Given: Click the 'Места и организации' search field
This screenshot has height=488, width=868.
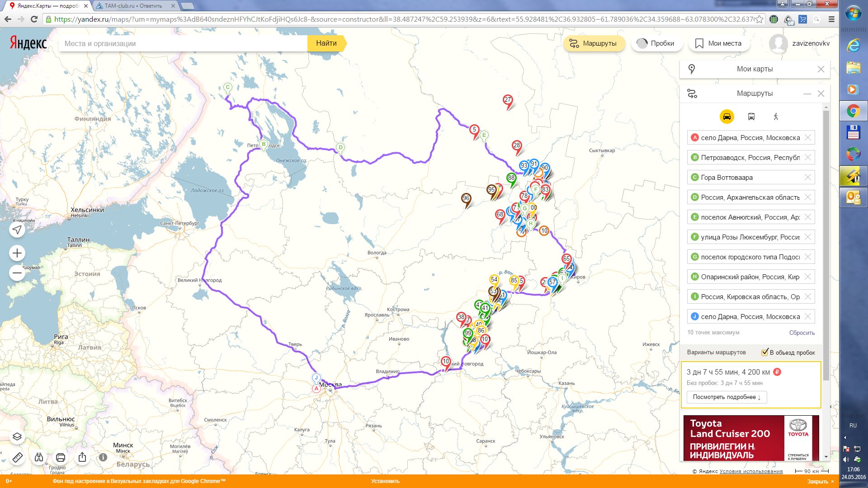Looking at the screenshot, I should click(x=181, y=43).
